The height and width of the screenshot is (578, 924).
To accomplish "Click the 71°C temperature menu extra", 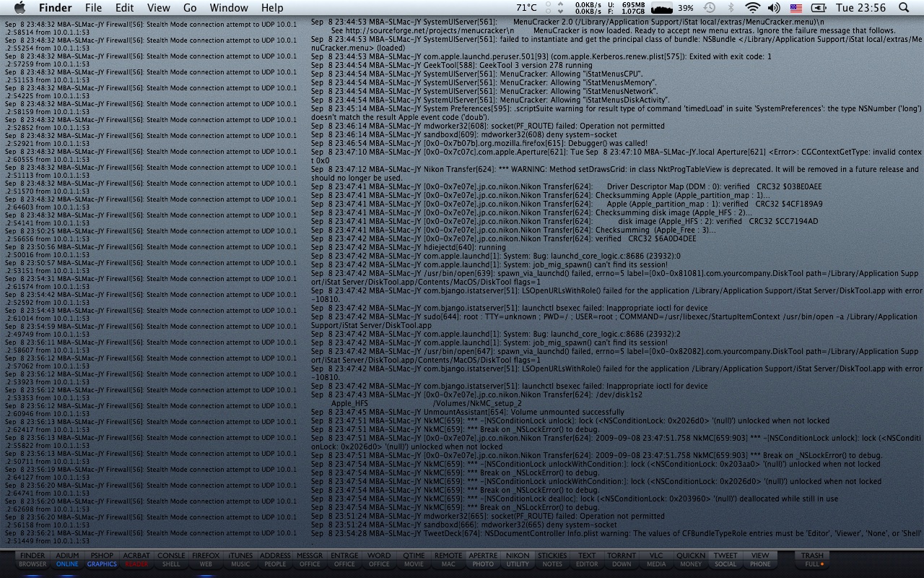I will (x=526, y=8).
